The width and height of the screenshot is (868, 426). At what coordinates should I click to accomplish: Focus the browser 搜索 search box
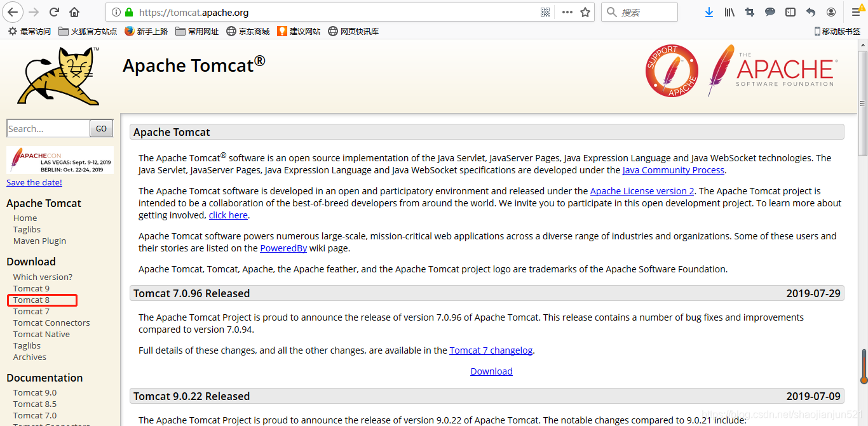coord(639,12)
